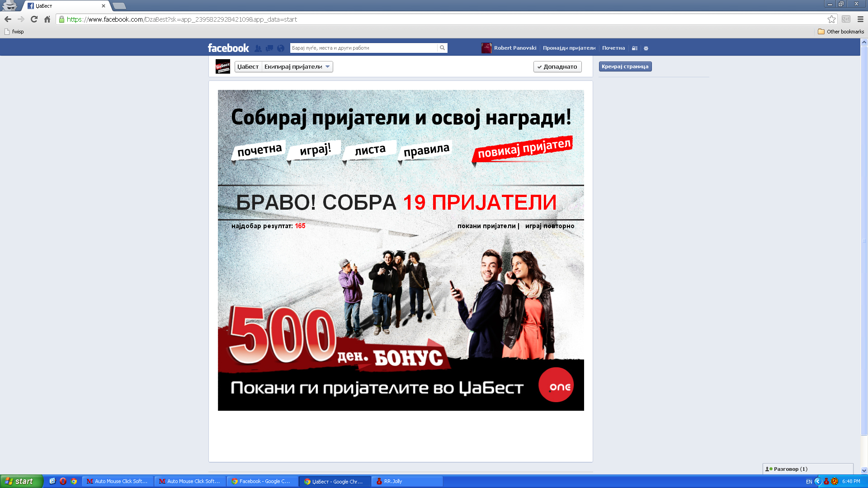Open the messages icon in Facebook header
The height and width of the screenshot is (488, 868).
pyautogui.click(x=269, y=48)
